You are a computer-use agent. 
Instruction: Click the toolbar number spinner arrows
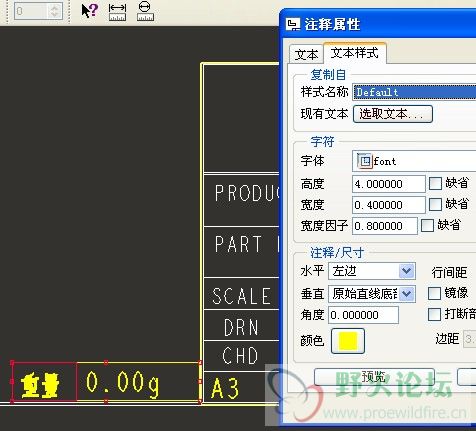point(54,11)
